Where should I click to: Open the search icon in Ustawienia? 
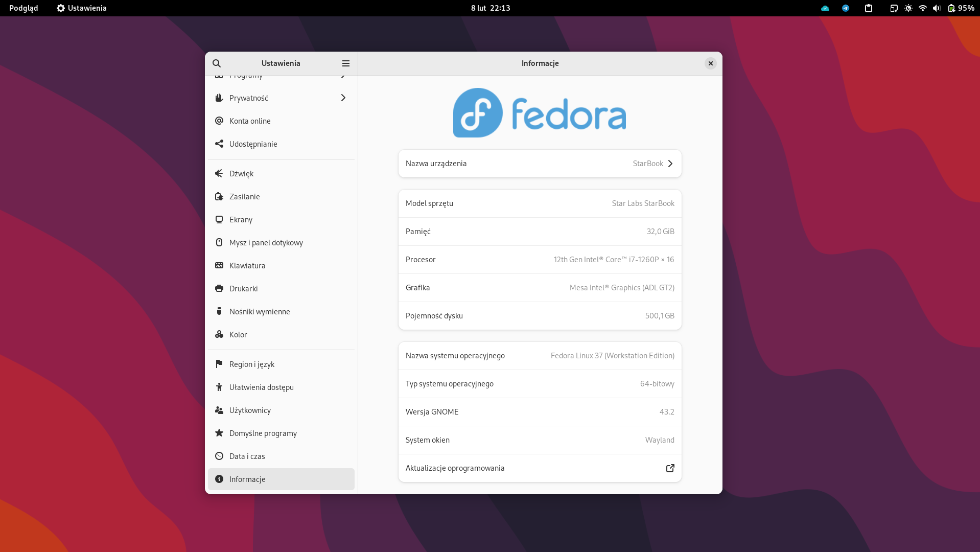pyautogui.click(x=217, y=63)
